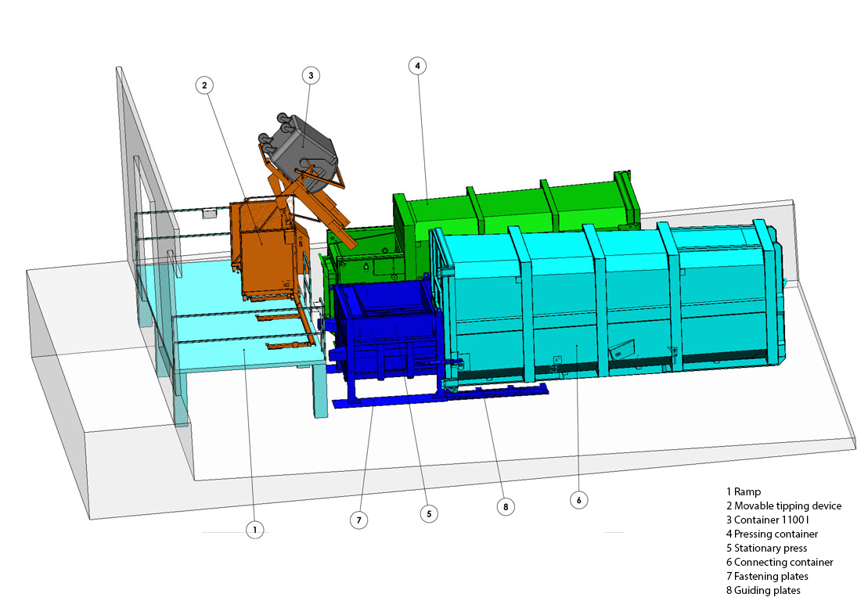Select '3 Container 1100 l' legend text
868x608 pixels.
coord(767,520)
